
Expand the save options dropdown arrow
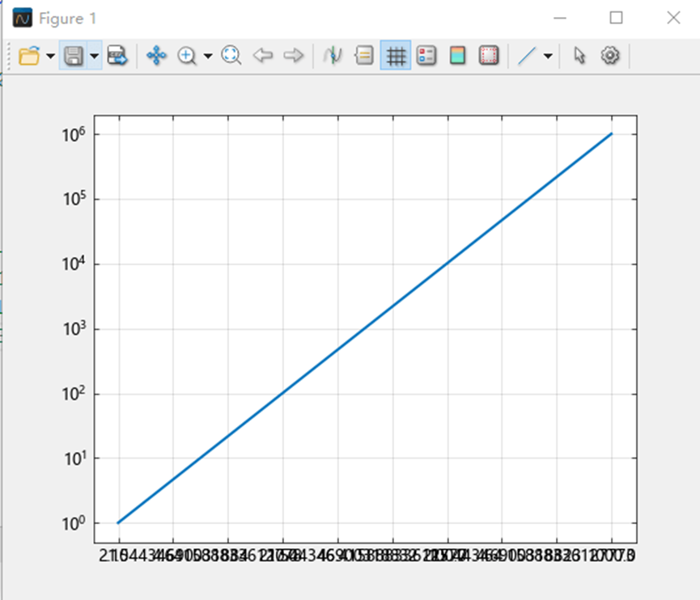point(94,57)
